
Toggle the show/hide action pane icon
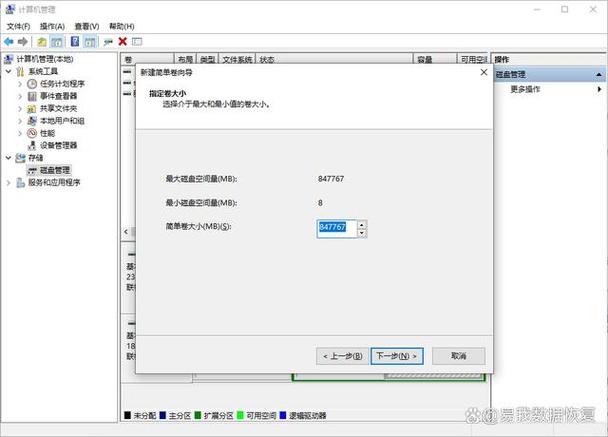[x=90, y=41]
